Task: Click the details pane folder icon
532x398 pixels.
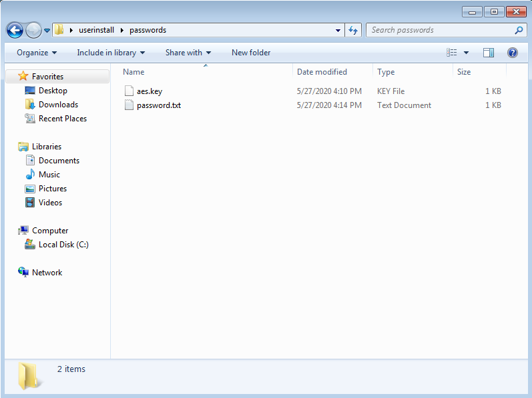Action: 29,375
